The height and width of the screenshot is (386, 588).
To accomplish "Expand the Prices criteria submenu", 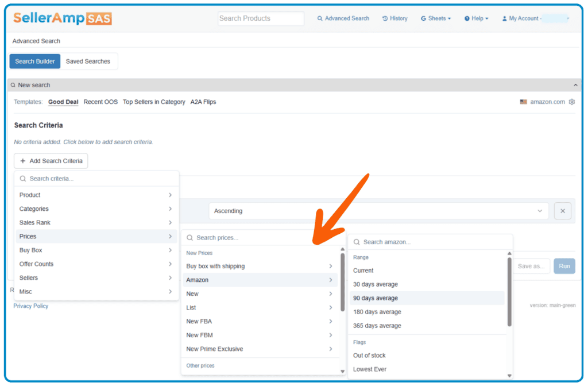I will [96, 237].
